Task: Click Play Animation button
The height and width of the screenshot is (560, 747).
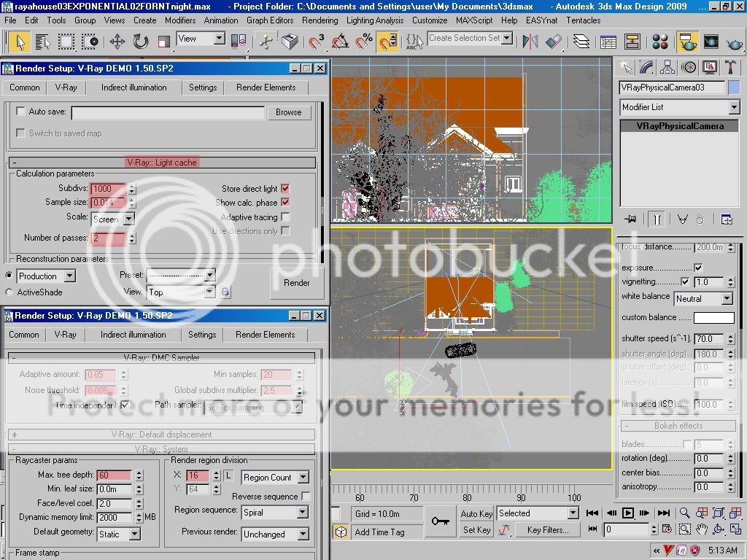Action: click(628, 513)
